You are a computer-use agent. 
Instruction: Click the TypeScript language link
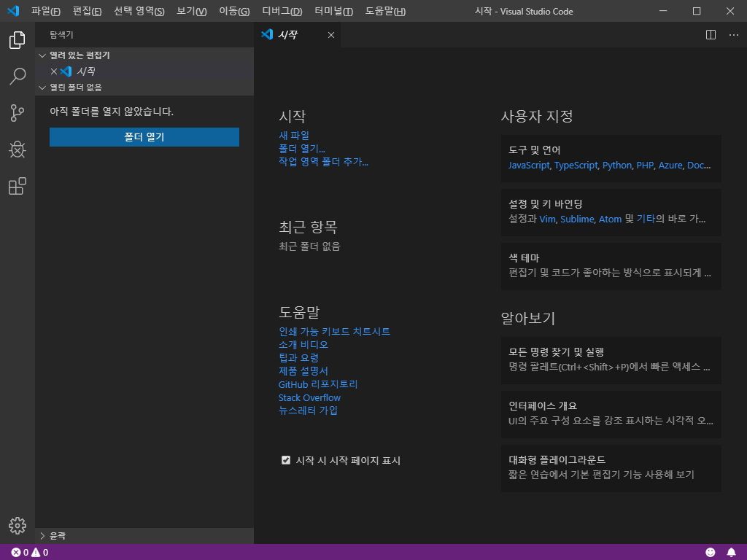(x=576, y=166)
